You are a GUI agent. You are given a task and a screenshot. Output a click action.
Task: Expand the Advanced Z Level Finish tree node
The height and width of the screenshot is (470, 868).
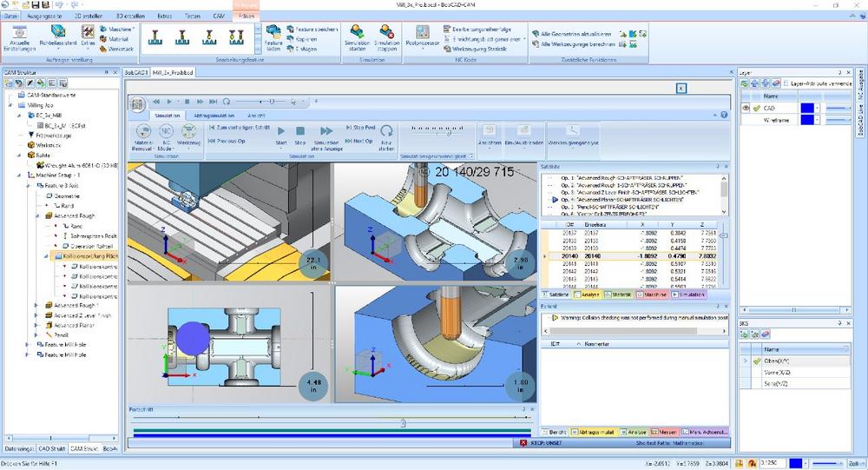[x=36, y=314]
